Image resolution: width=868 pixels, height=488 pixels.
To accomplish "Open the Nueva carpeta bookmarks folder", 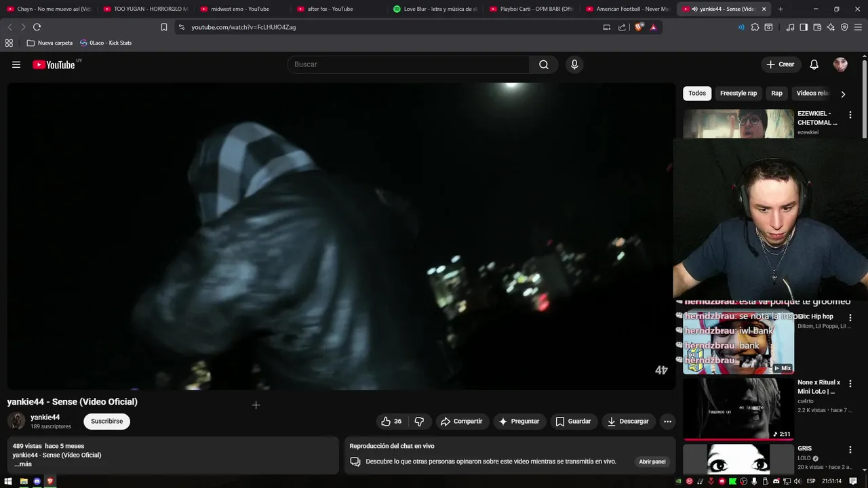I will tap(50, 43).
